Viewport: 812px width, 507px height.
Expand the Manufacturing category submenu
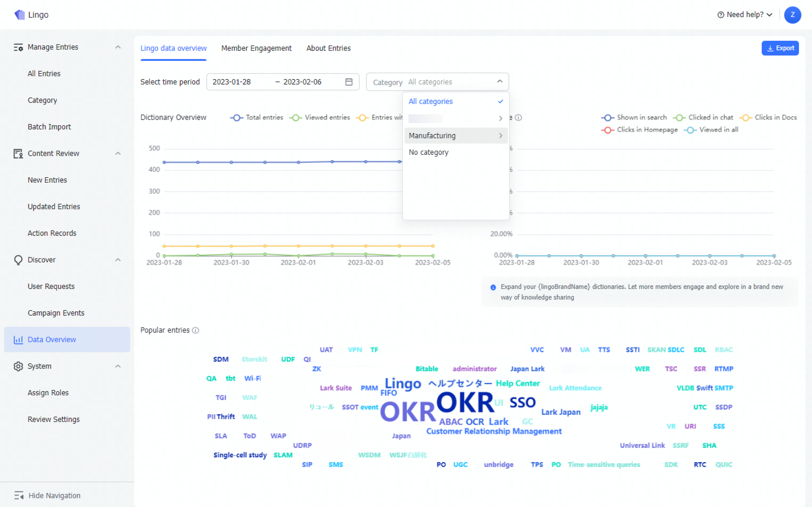[455, 136]
